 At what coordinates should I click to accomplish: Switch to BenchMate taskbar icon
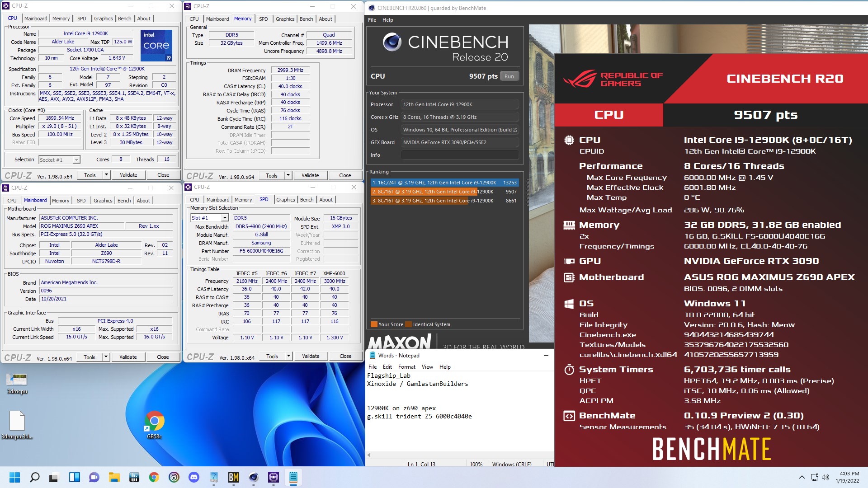(234, 477)
